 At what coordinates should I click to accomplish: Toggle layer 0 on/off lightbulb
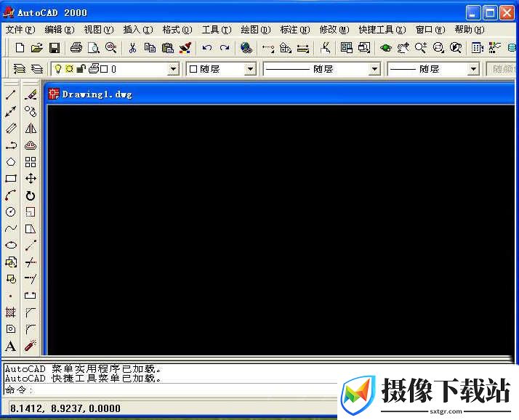pos(58,69)
